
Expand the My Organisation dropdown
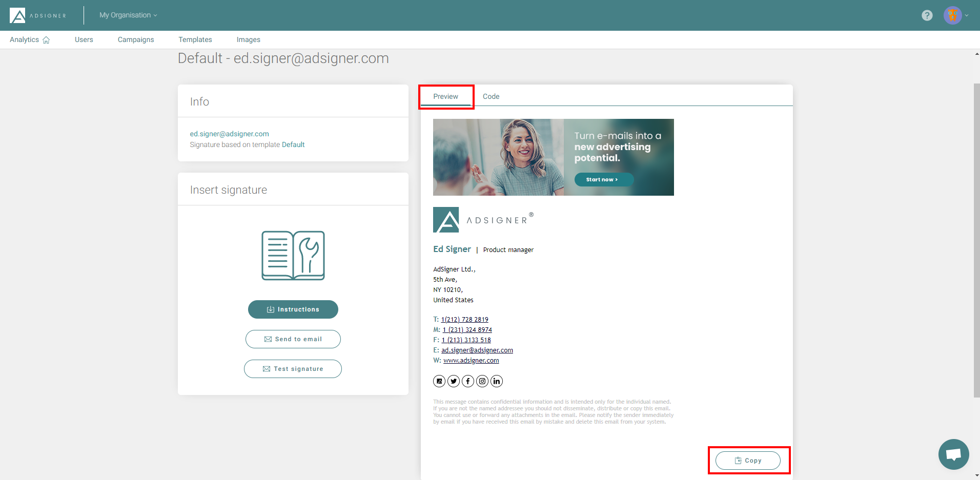[x=128, y=15]
